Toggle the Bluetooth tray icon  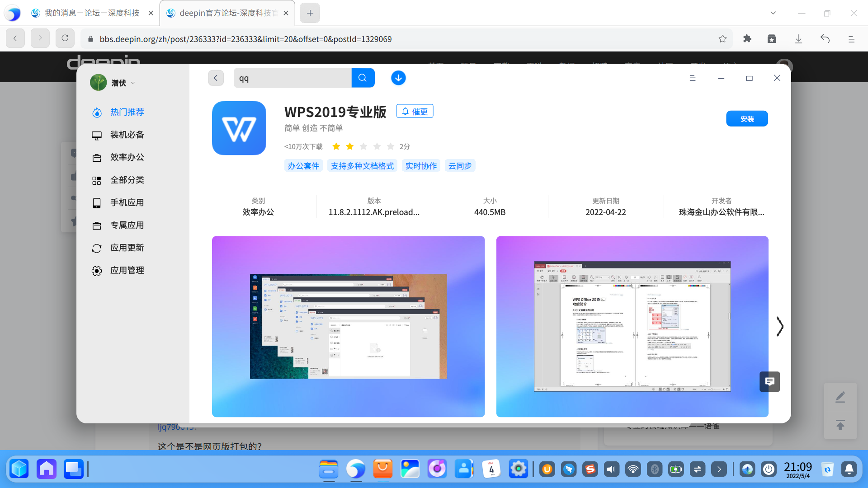[654, 469]
